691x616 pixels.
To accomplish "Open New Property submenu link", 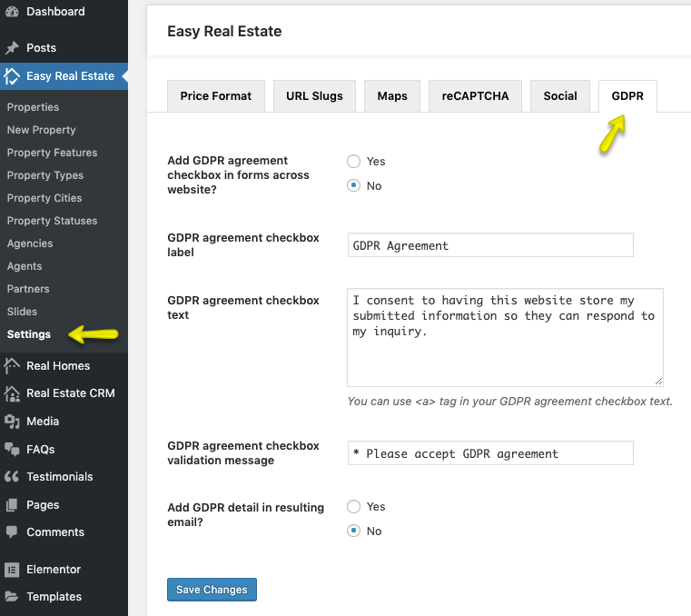I will [42, 130].
